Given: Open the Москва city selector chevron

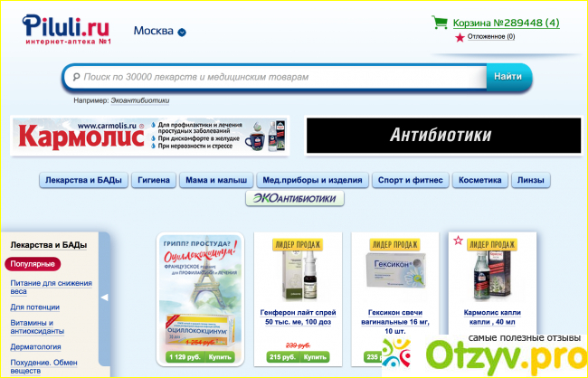Looking at the screenshot, I should (182, 32).
